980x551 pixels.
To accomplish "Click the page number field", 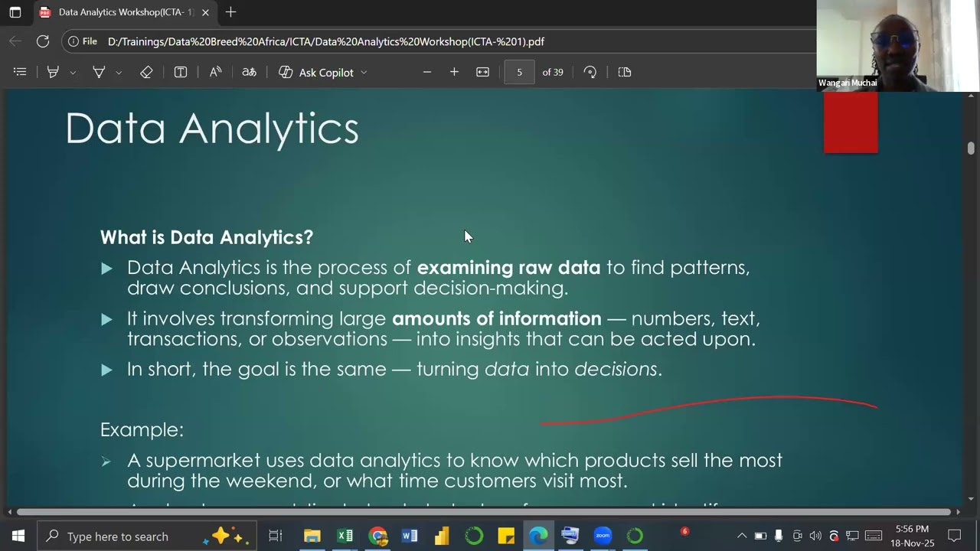I will point(519,72).
